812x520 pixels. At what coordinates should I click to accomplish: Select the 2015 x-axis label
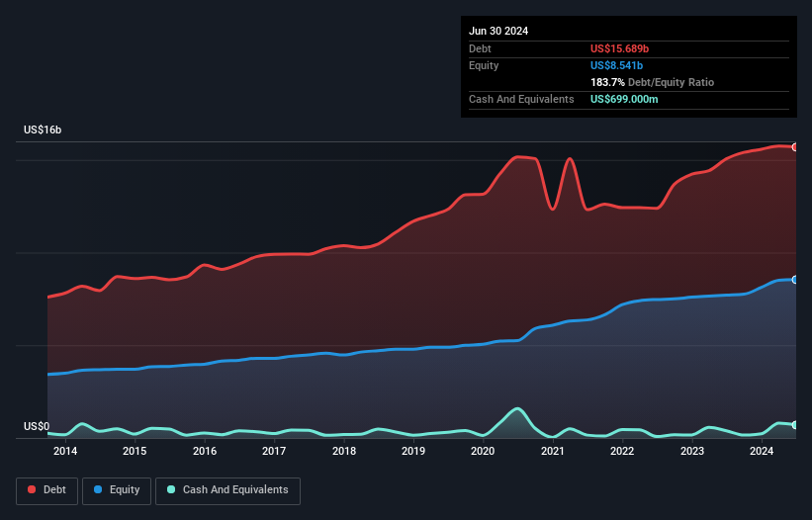tap(135, 451)
